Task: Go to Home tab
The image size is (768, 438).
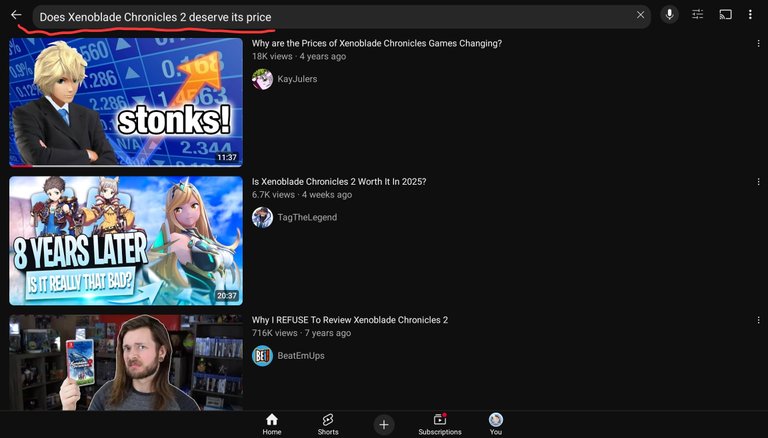Action: coord(272,424)
